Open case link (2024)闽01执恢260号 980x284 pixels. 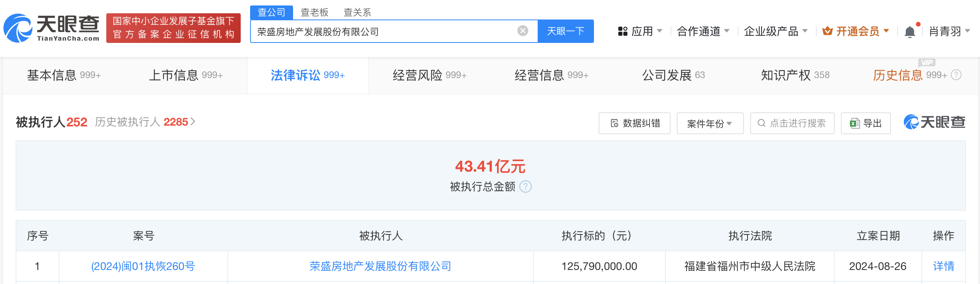coord(143,266)
